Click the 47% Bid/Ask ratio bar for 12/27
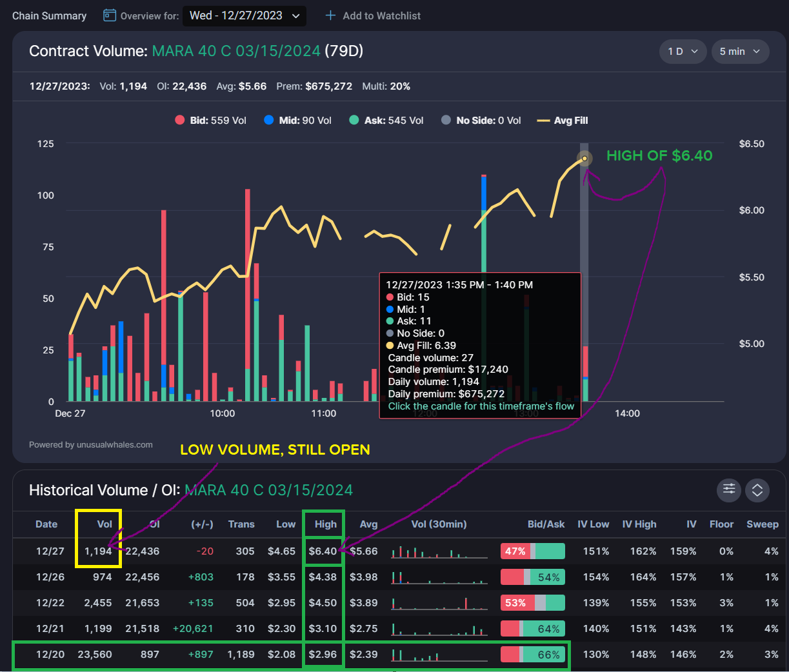The height and width of the screenshot is (672, 789). coord(533,551)
